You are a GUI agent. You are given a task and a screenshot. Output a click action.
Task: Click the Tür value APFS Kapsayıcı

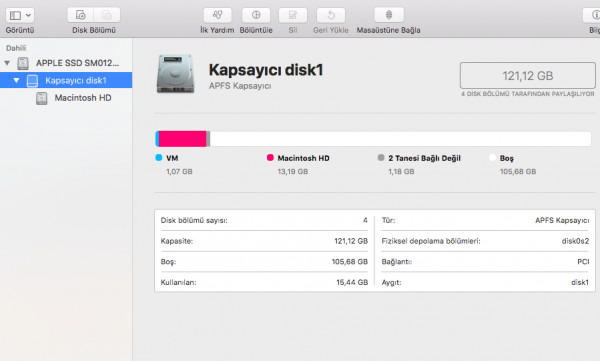tap(562, 220)
